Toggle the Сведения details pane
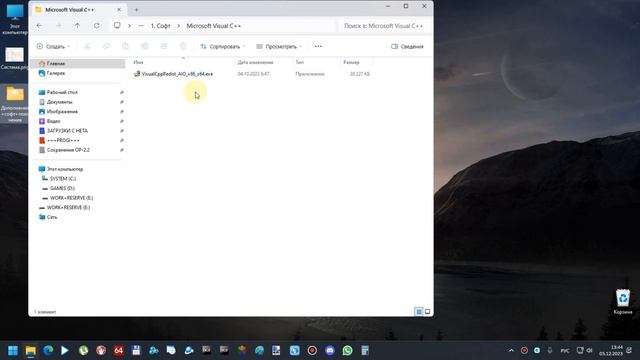 [407, 47]
